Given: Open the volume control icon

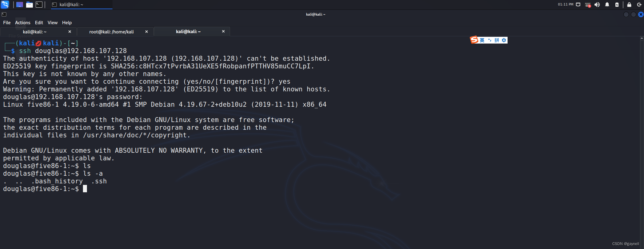Looking at the screenshot, I should click(597, 5).
